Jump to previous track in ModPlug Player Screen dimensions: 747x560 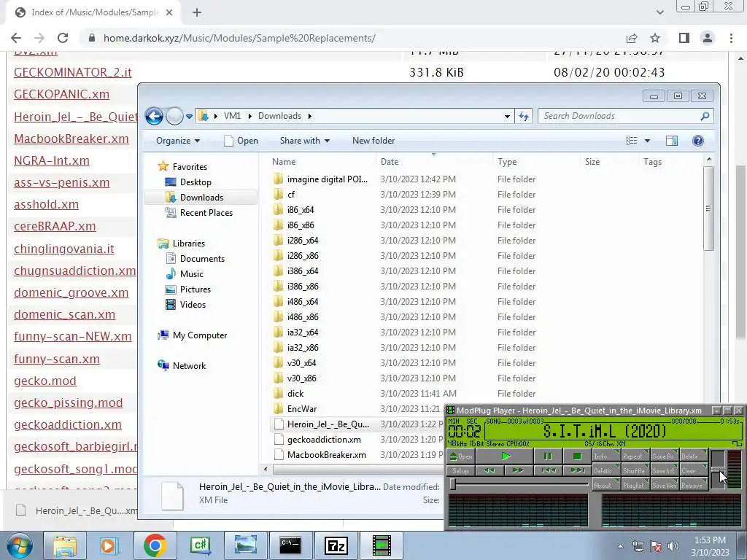click(548, 470)
